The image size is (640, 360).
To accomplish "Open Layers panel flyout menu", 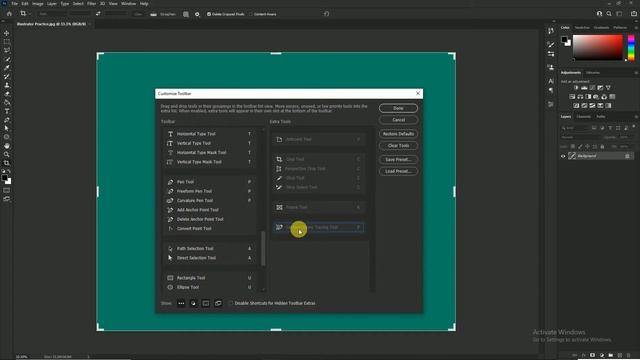I will point(636,117).
